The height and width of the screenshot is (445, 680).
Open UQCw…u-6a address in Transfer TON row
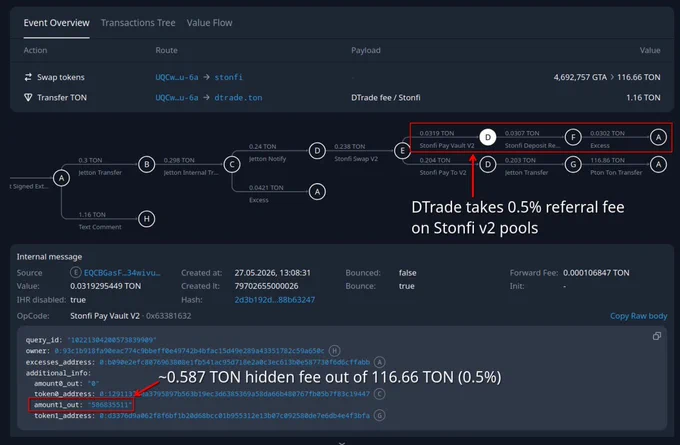177,98
